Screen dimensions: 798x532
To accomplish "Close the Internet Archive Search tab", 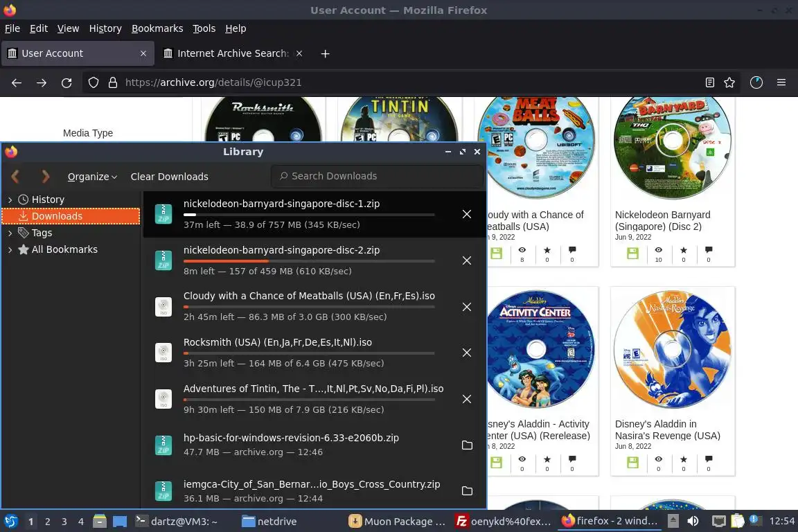I will 299,53.
